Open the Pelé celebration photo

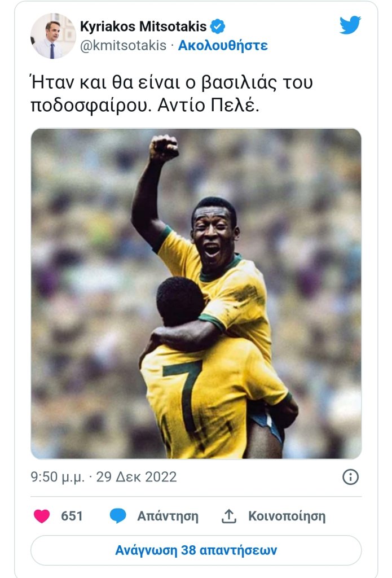coord(196,294)
